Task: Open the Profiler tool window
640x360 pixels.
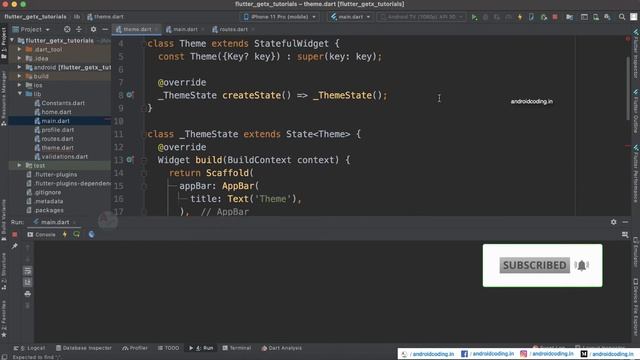Action: 135,348
